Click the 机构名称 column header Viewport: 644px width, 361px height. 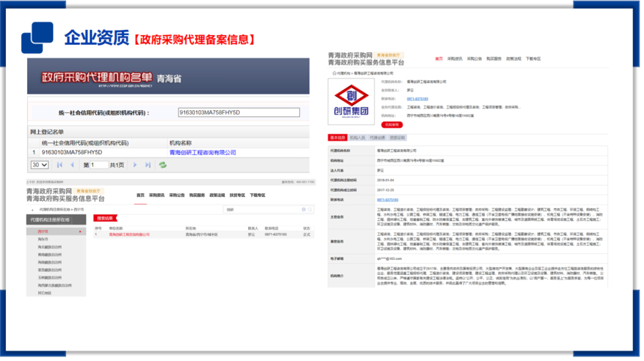point(181,143)
